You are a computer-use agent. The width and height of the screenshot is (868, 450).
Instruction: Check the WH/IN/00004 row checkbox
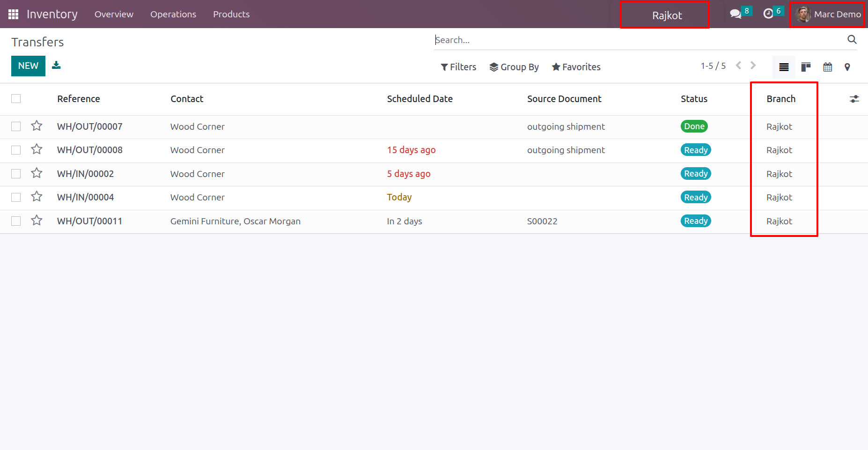[x=16, y=197]
